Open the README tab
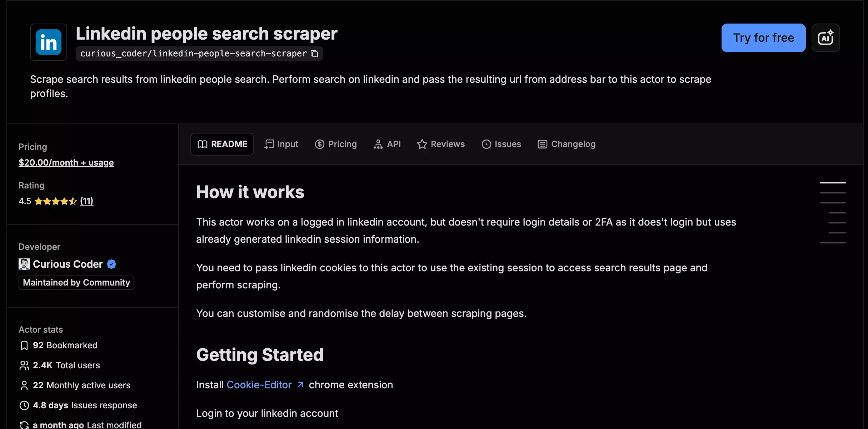868x429 pixels. point(222,144)
